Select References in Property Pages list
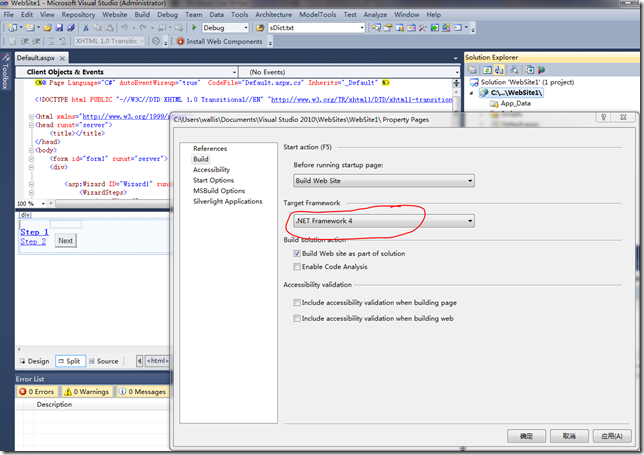This screenshot has width=644, height=455. [x=210, y=149]
